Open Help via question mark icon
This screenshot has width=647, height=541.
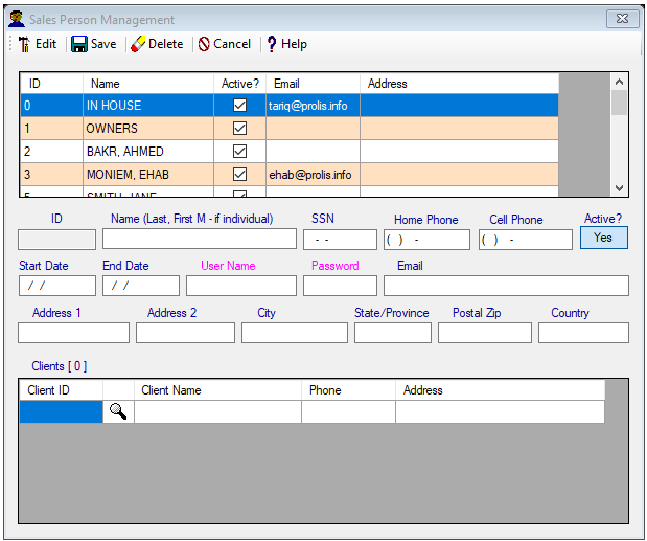271,44
